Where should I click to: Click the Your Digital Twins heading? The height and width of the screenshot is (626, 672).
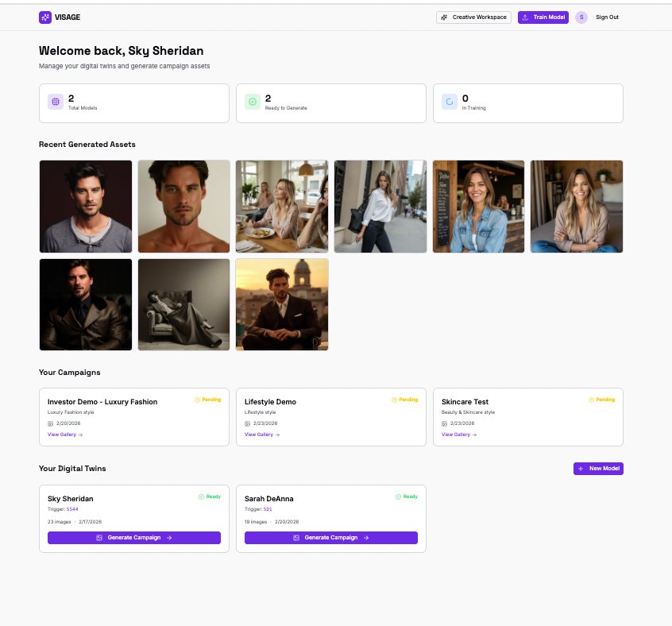tap(72, 469)
